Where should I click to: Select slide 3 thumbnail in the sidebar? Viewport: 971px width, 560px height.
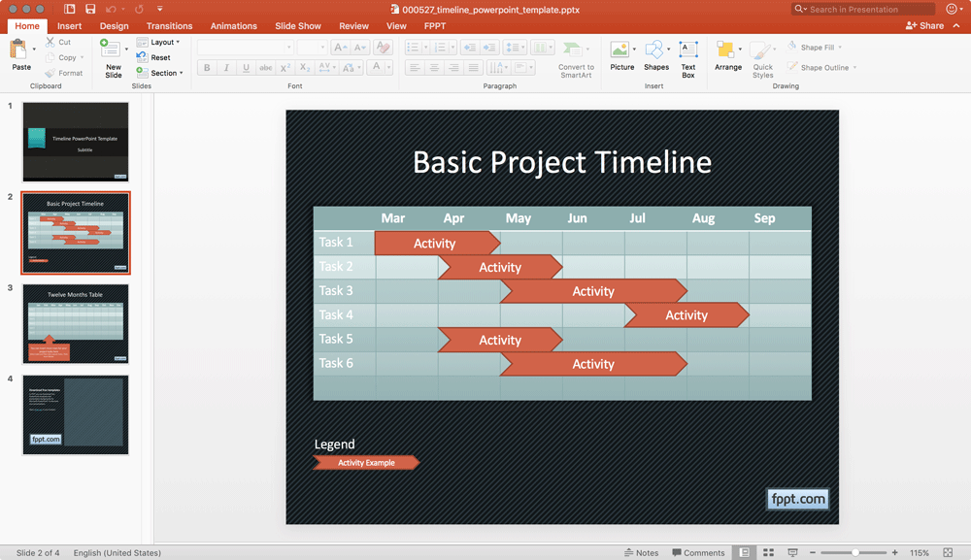click(76, 323)
